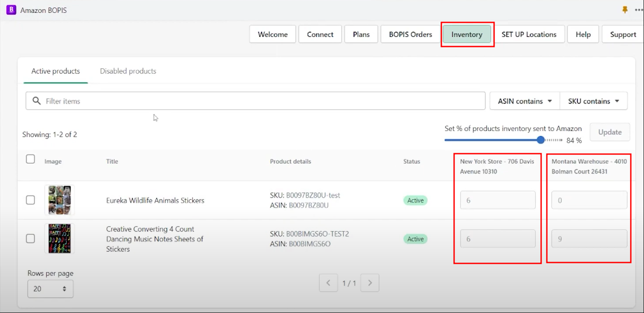Click the Title column header
644x313 pixels.
112,162
